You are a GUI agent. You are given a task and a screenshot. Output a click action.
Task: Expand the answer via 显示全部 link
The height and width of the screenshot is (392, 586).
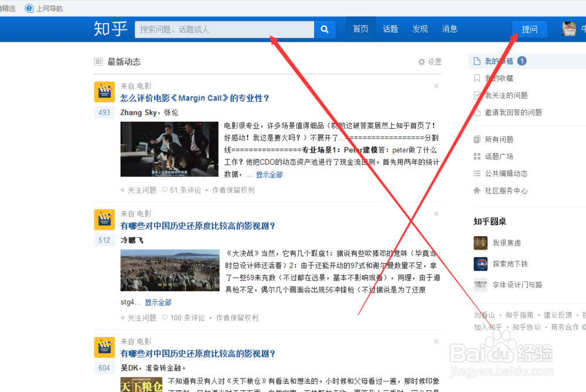click(x=268, y=174)
